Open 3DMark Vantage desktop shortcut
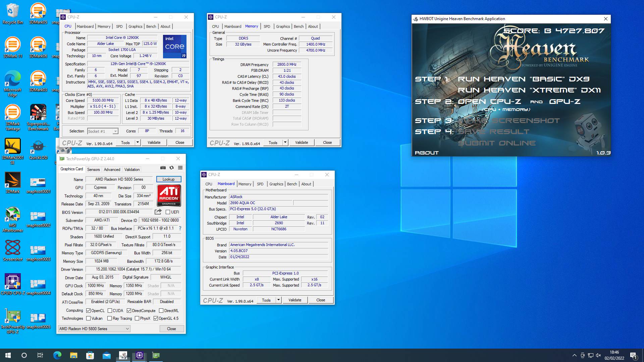Image resolution: width=644 pixels, height=362 pixels. (x=12, y=118)
